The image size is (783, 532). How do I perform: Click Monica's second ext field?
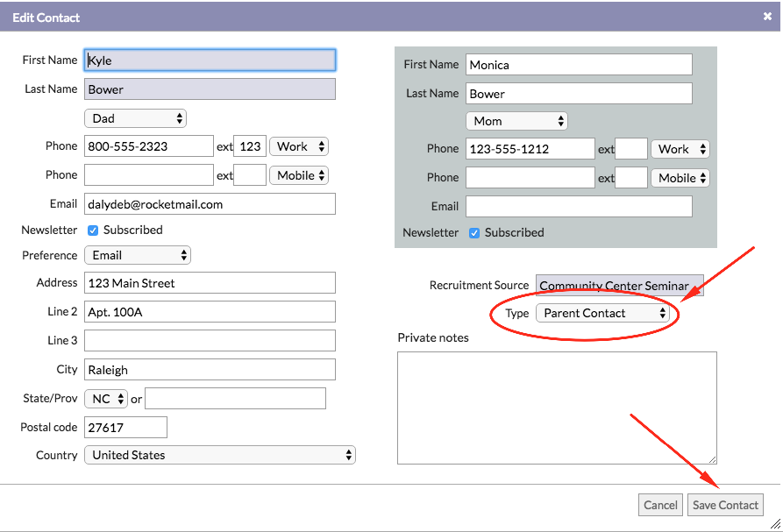coord(631,178)
